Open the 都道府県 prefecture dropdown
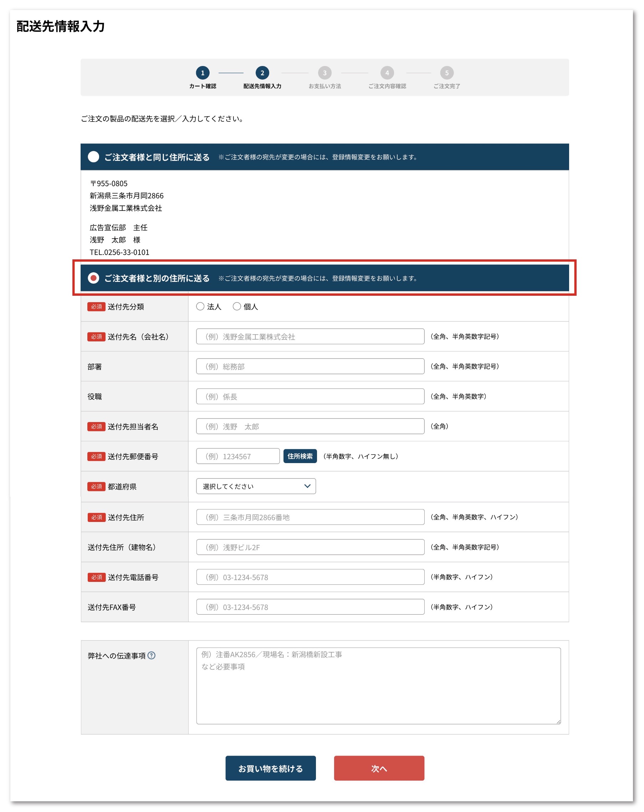Screen dimensions: 644x812 [x=256, y=486]
